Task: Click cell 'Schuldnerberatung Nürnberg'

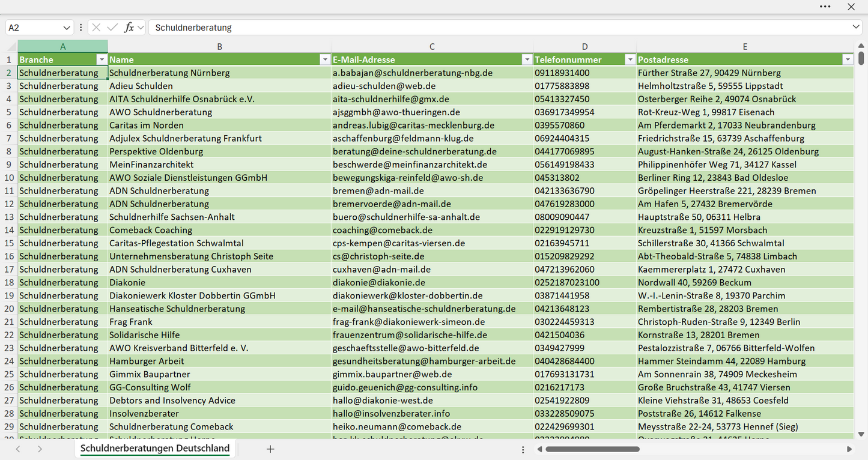Action: click(220, 73)
